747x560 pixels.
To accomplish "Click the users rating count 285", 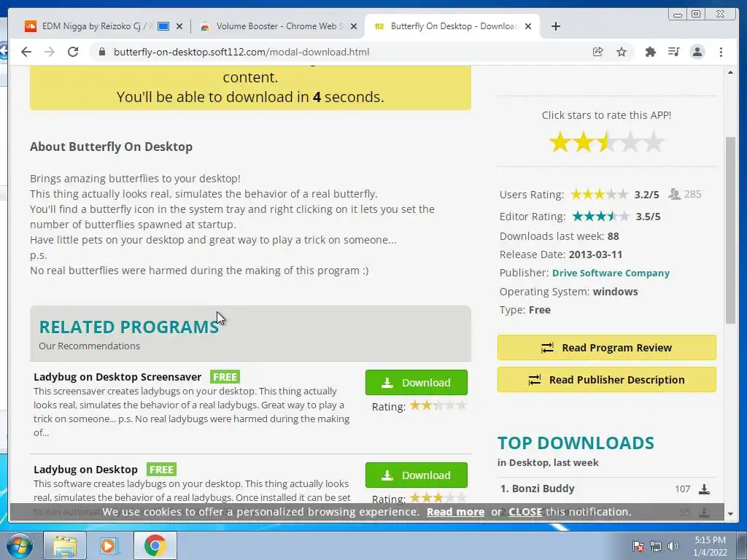I will point(692,194).
